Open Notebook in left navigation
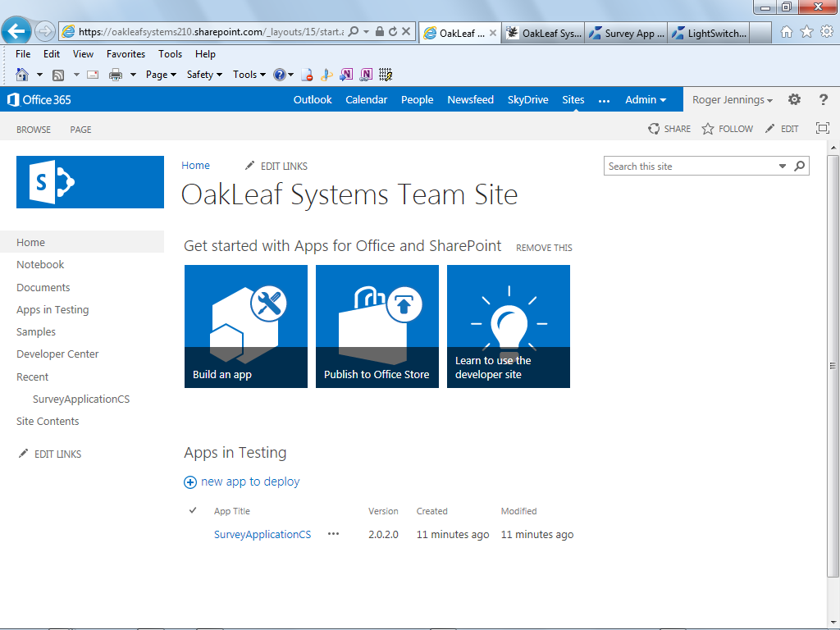 pos(40,265)
